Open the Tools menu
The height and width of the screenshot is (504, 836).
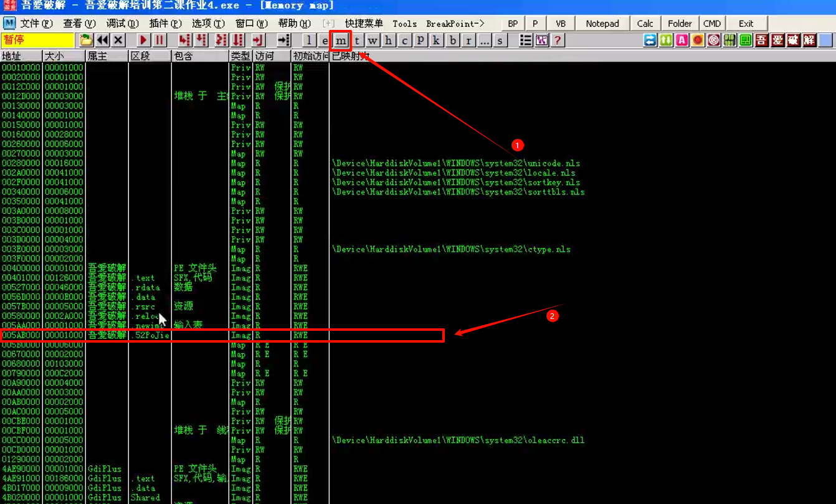pyautogui.click(x=404, y=24)
